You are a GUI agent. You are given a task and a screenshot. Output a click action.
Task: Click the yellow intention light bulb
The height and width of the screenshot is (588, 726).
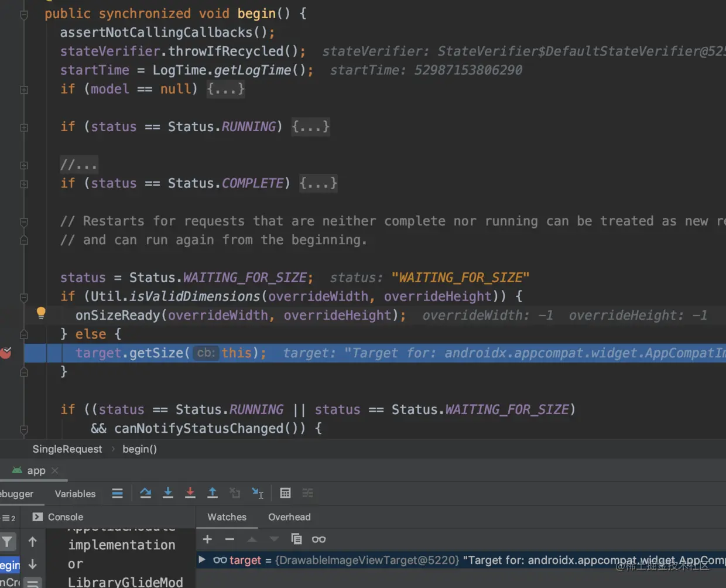tap(41, 313)
